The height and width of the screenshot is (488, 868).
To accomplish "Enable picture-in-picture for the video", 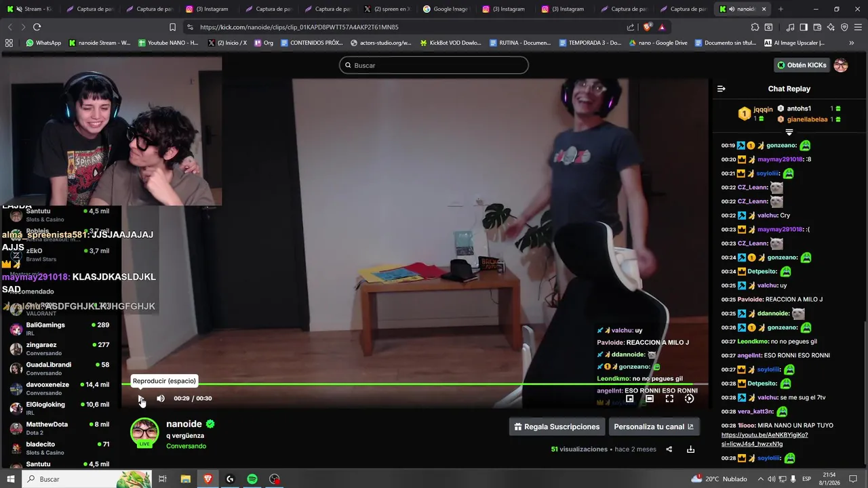I will point(629,399).
